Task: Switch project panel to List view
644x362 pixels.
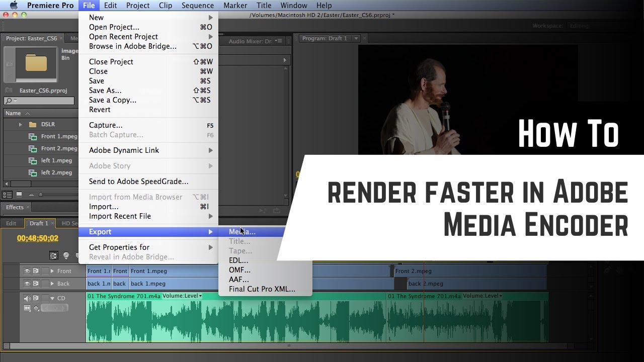Action: click(8, 194)
